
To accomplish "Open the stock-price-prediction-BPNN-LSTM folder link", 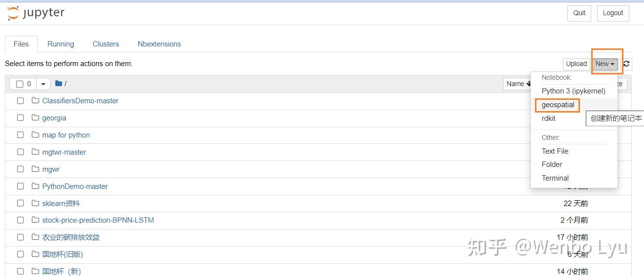I will tap(98, 220).
